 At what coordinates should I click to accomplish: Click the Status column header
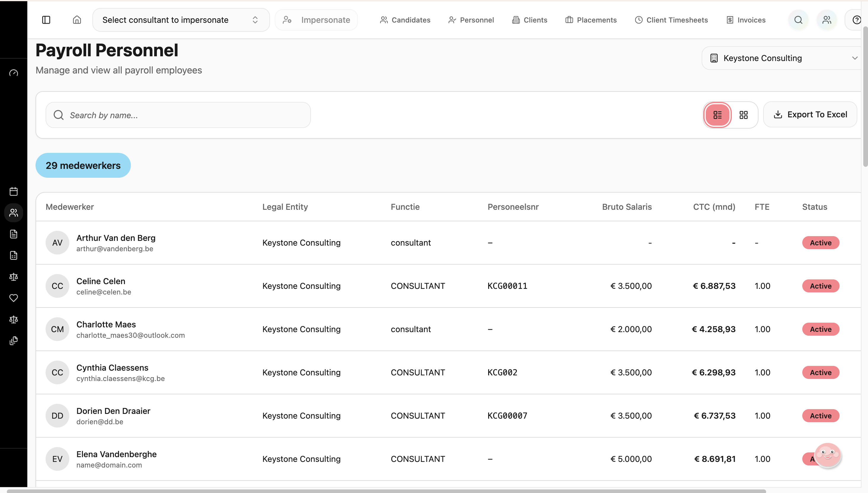(814, 207)
